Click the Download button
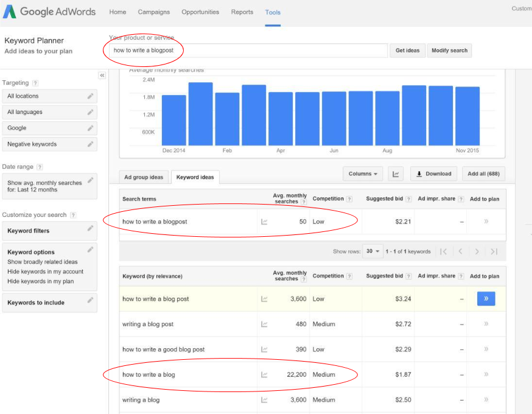 [x=433, y=174]
